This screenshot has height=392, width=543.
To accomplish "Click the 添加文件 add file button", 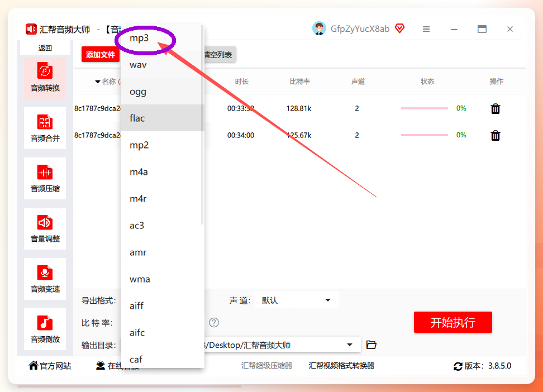I will click(x=101, y=55).
